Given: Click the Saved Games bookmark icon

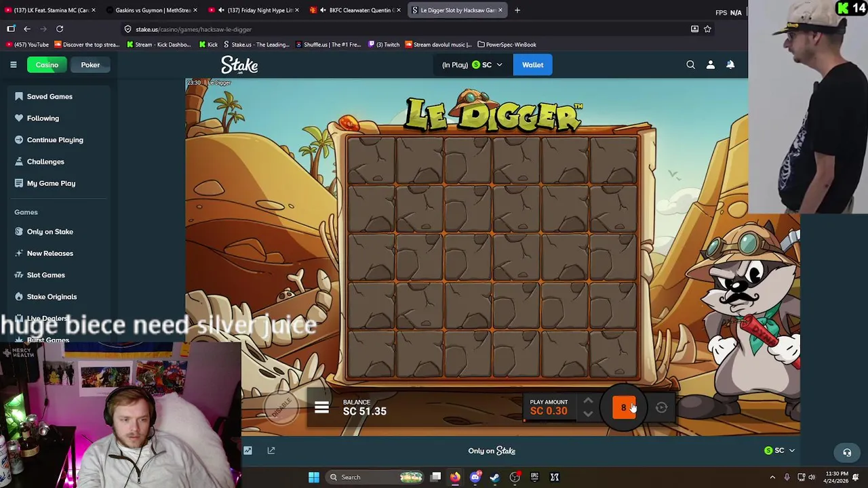Looking at the screenshot, I should (19, 96).
